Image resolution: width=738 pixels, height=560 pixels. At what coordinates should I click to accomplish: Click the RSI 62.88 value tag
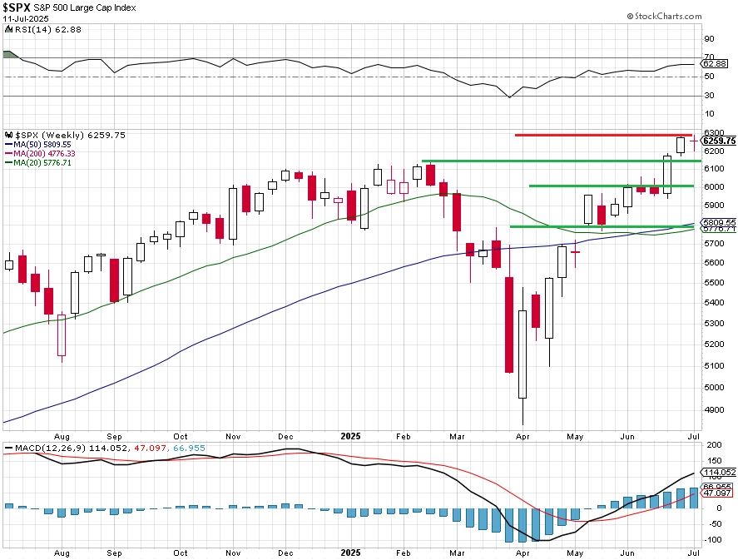(x=715, y=63)
